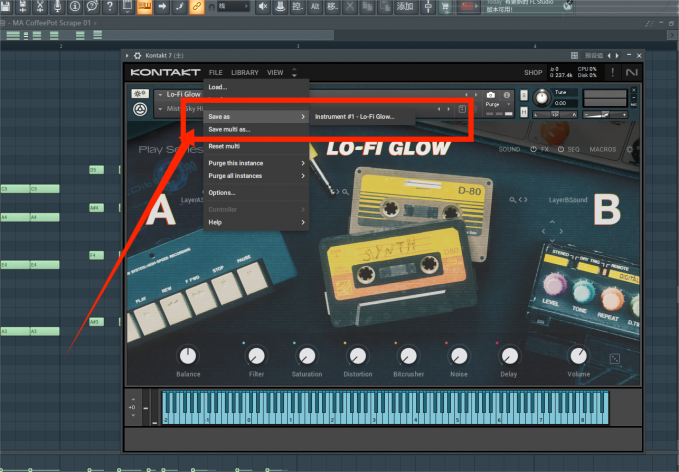Open the Lo-Fi Glow instrument name dropdown

tap(161, 94)
